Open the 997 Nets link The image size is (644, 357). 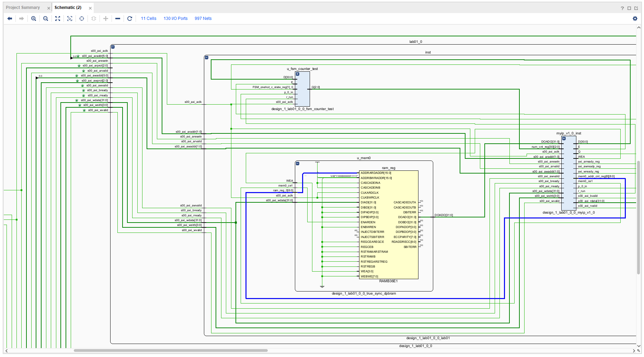tap(203, 19)
